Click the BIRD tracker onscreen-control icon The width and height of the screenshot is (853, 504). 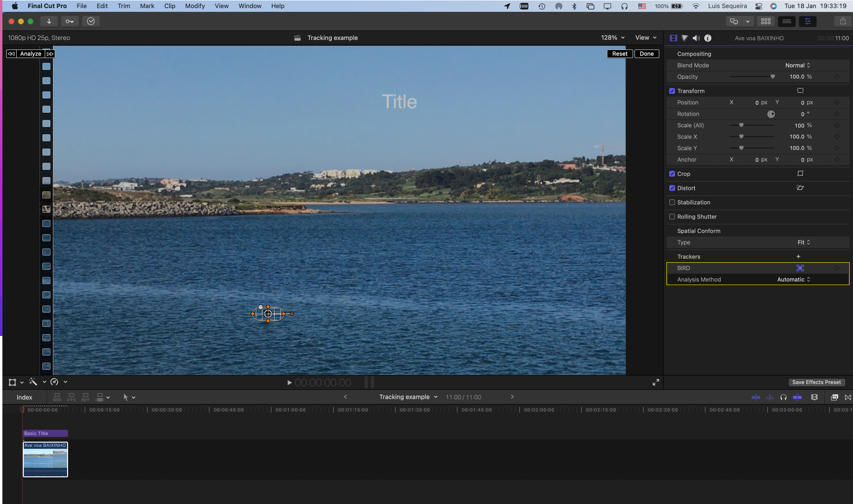800,268
